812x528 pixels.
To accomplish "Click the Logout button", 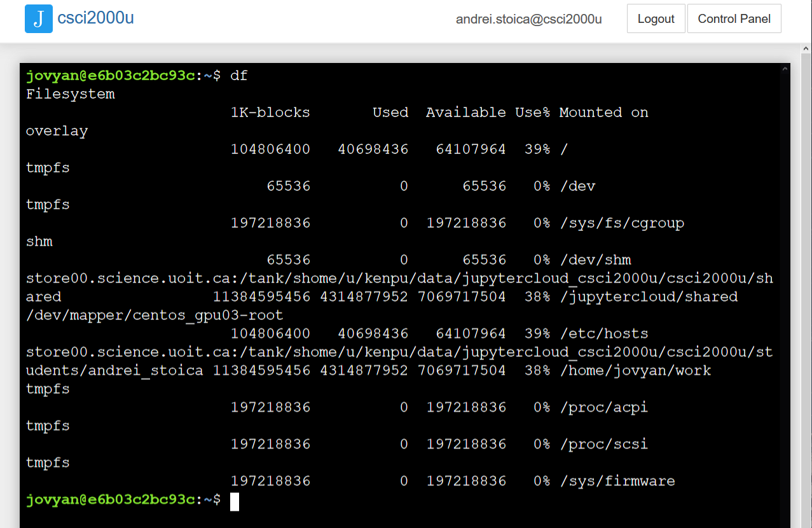I will [656, 18].
